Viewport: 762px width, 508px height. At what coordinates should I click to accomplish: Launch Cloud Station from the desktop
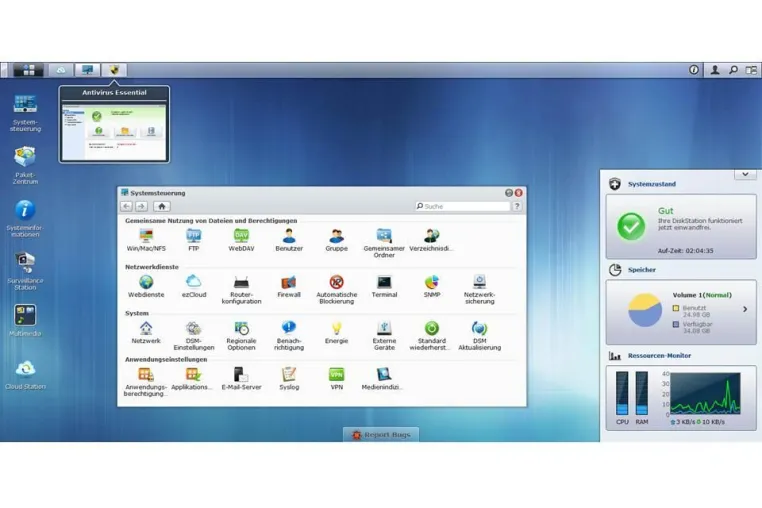tap(25, 374)
